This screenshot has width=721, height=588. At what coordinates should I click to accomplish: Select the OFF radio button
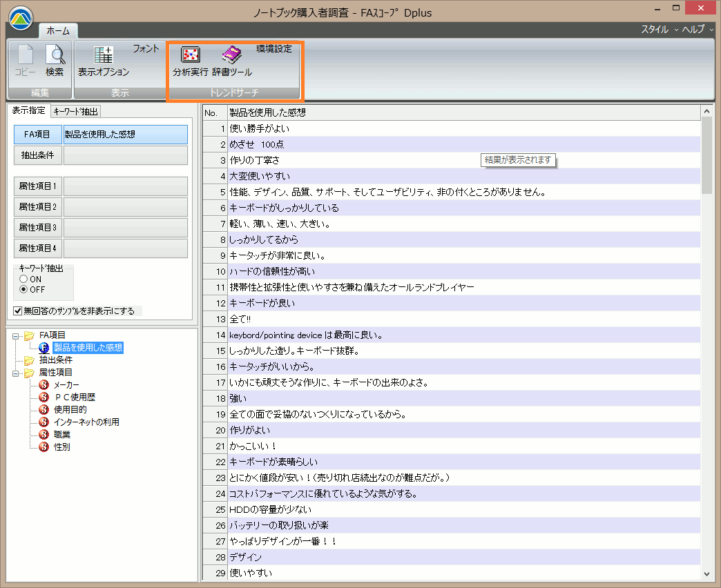(x=23, y=289)
